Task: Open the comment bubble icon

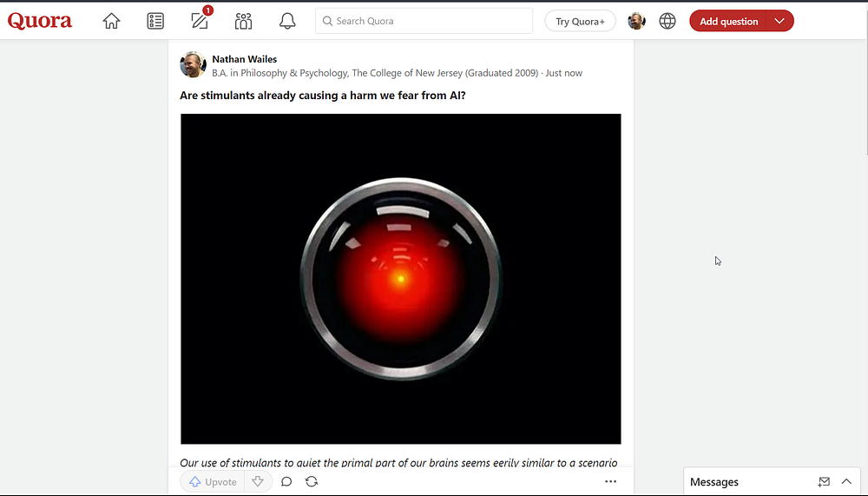Action: click(286, 481)
